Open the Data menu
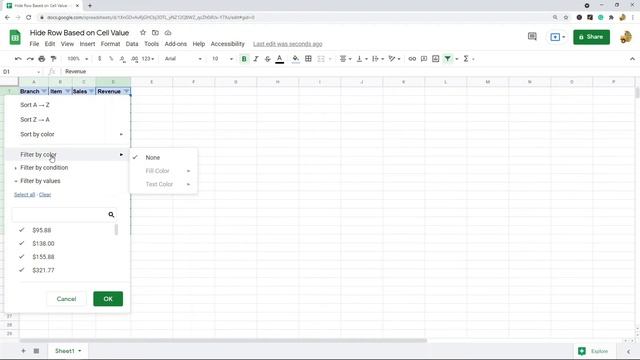 tap(132, 44)
